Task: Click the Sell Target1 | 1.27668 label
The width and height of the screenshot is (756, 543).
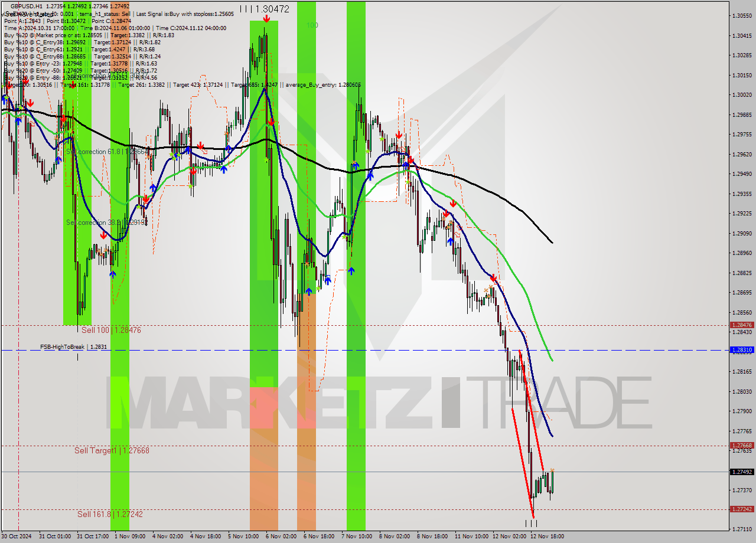Action: (112, 450)
